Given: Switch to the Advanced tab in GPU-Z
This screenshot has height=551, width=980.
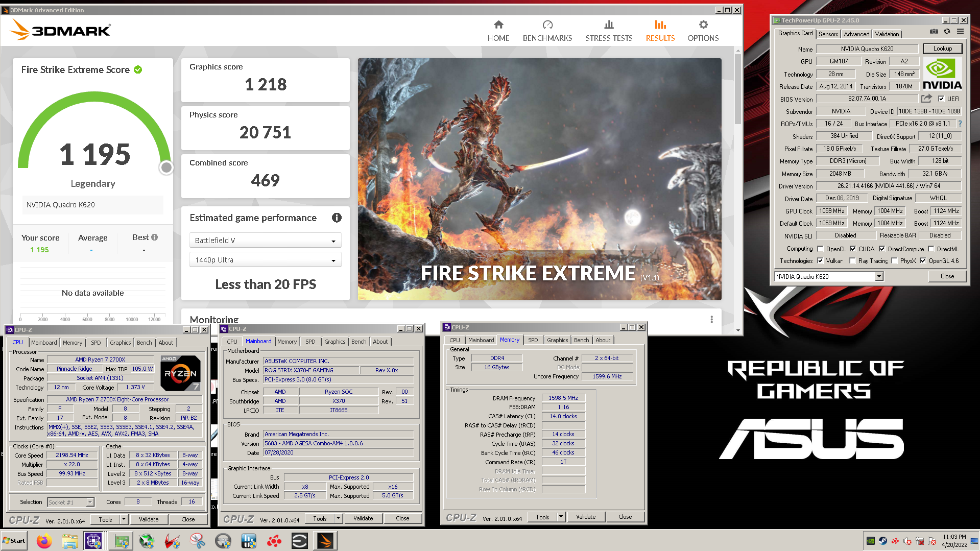Looking at the screenshot, I should [x=856, y=34].
